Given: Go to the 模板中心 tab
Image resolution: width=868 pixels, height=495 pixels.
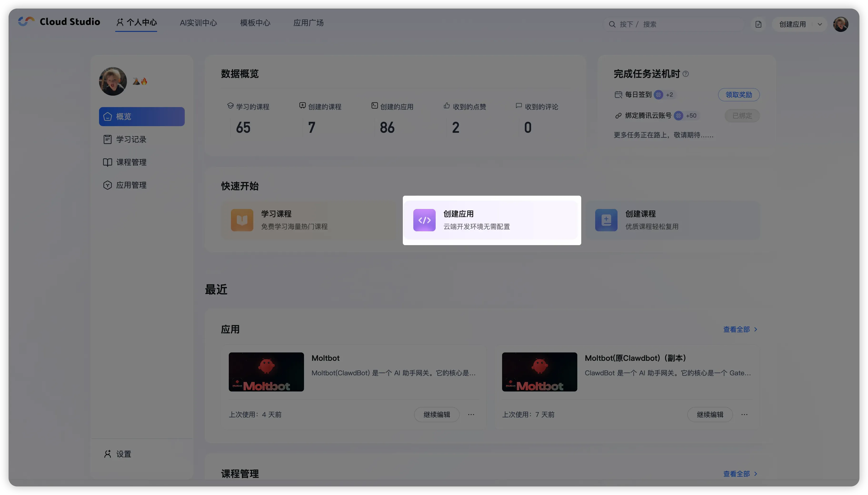Looking at the screenshot, I should (x=255, y=23).
